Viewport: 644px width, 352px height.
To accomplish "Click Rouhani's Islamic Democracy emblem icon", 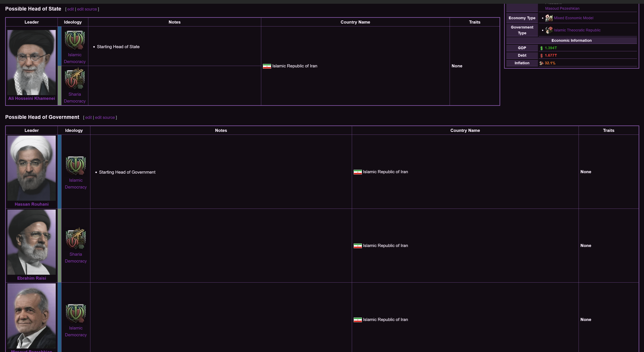I will tap(76, 166).
